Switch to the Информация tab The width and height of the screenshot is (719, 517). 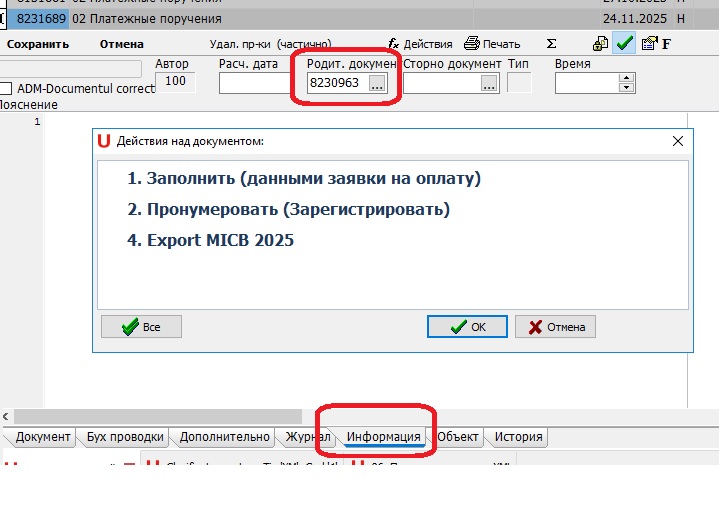tap(383, 437)
